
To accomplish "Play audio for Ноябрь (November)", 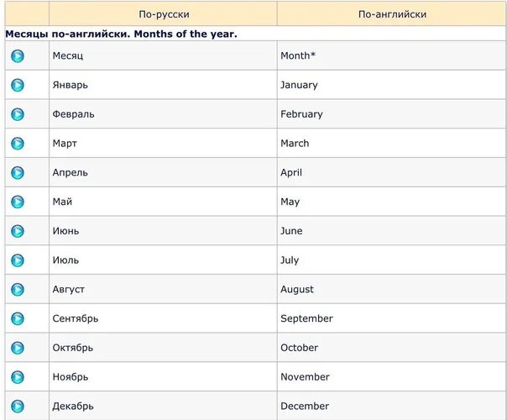I will (x=18, y=377).
